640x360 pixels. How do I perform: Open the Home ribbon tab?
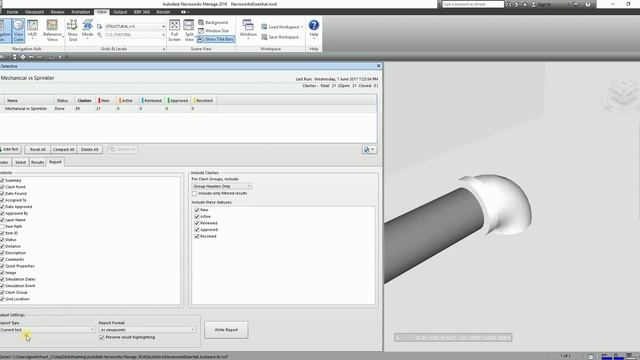12,12
